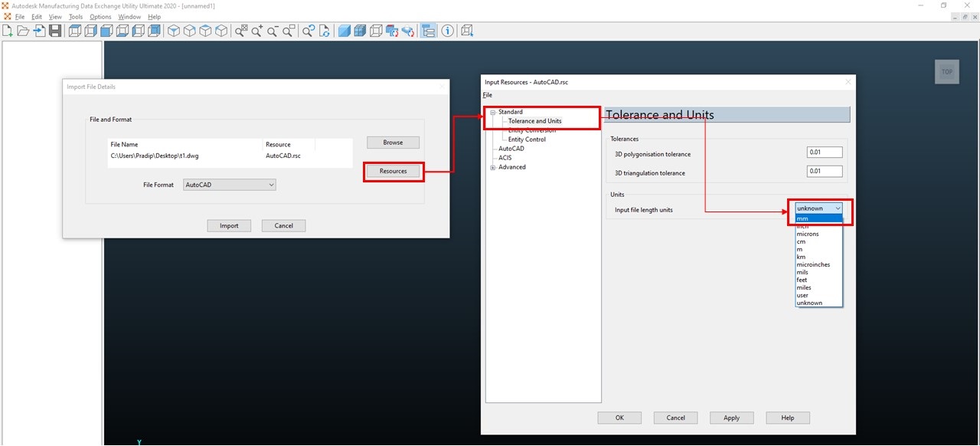Collapse the Standard tree branch
Image resolution: width=980 pixels, height=446 pixels.
493,111
